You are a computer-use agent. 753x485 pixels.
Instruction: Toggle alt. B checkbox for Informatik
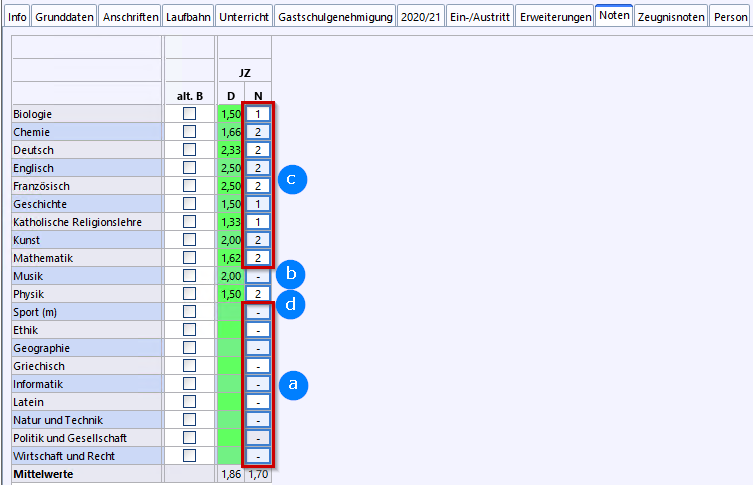pyautogui.click(x=190, y=384)
